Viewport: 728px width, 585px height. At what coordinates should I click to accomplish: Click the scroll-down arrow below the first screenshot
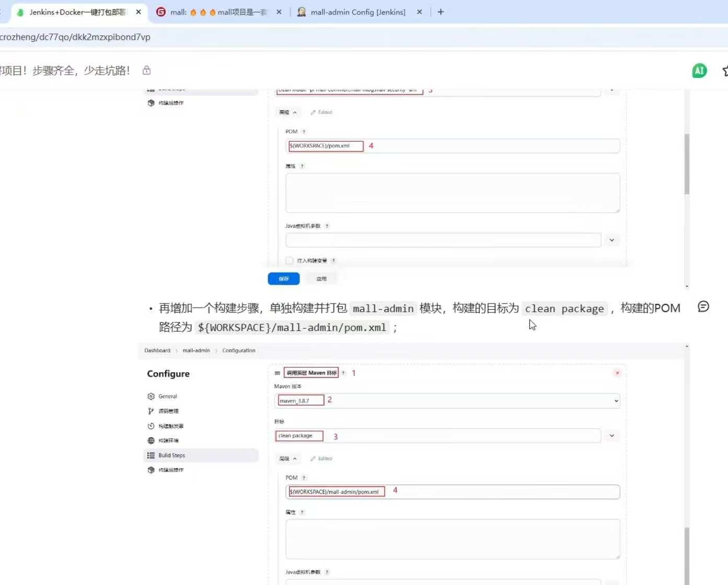(x=687, y=287)
